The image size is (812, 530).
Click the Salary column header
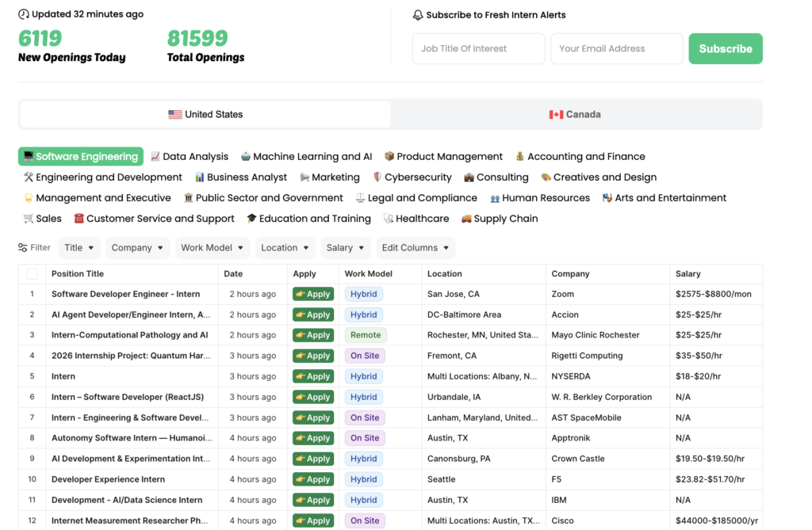pyautogui.click(x=688, y=274)
